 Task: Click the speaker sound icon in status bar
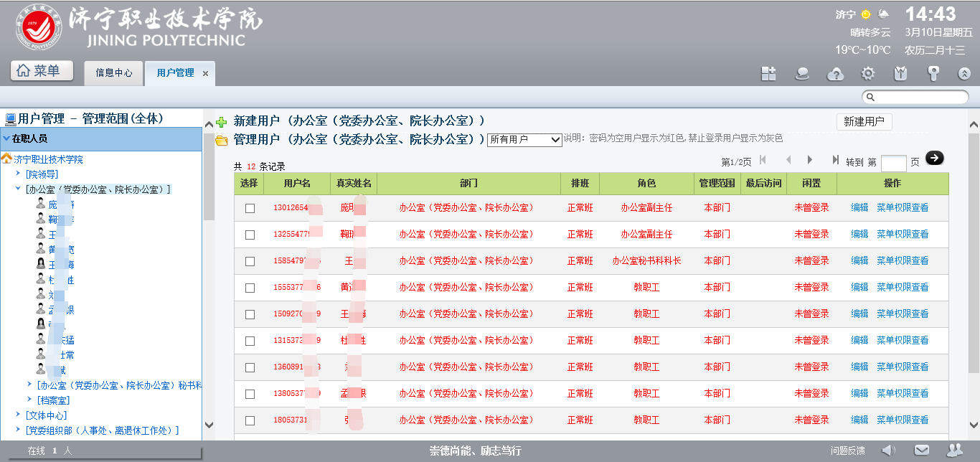[x=889, y=451]
